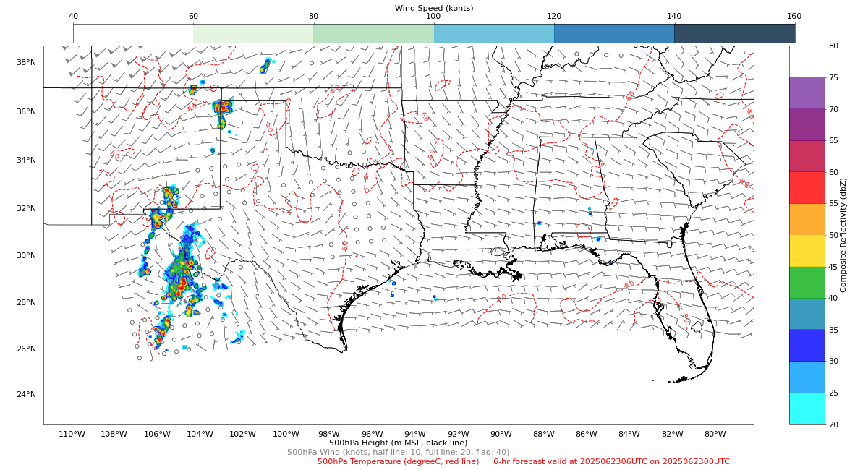Click the 88°W longitude tick label
The width and height of the screenshot is (868, 470).
click(x=543, y=434)
